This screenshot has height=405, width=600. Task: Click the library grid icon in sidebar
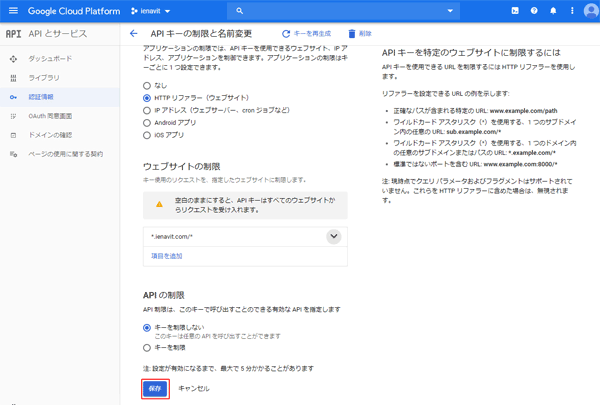[x=13, y=78]
